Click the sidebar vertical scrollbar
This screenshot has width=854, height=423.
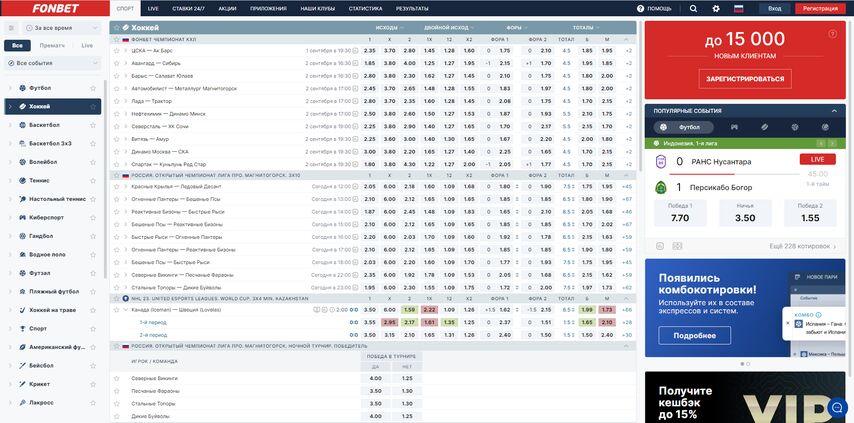pos(105,180)
